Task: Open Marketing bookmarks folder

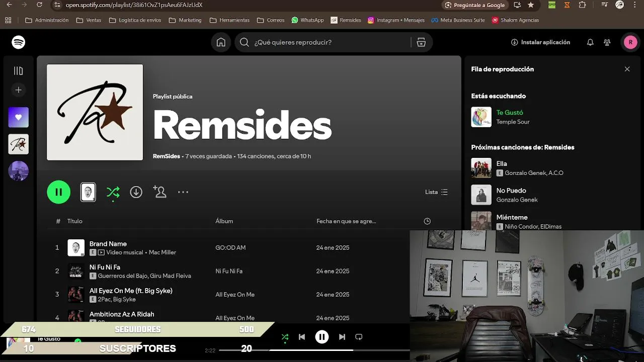Action: point(185,20)
